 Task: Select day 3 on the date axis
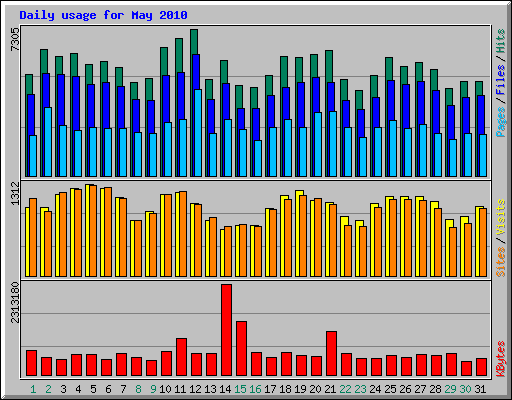click(x=63, y=389)
